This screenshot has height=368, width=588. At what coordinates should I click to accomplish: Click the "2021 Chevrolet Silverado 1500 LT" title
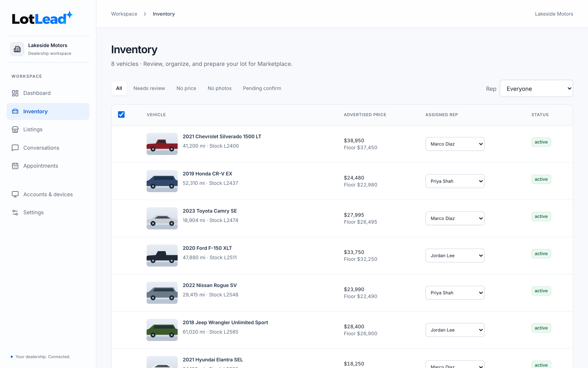[x=222, y=137]
